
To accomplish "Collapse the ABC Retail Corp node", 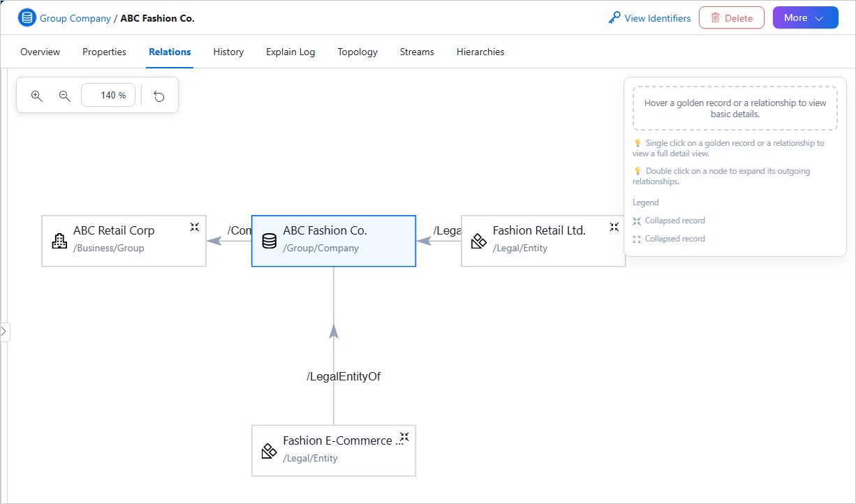I will [x=195, y=227].
